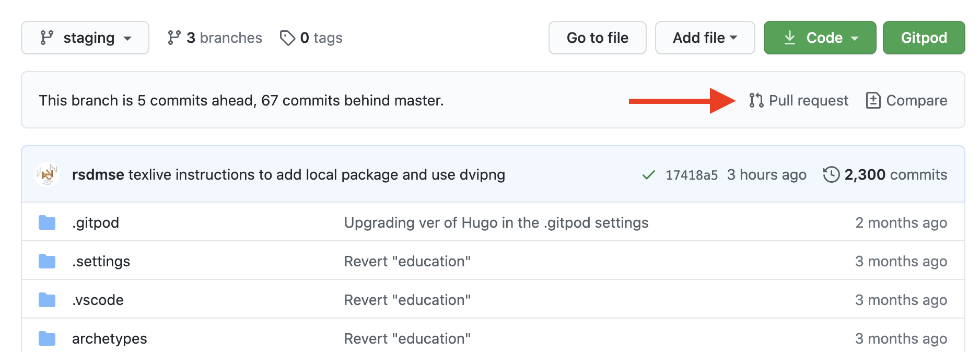Click the tag icon next to 0 tags
Screen dimensions: 980x352
288,37
